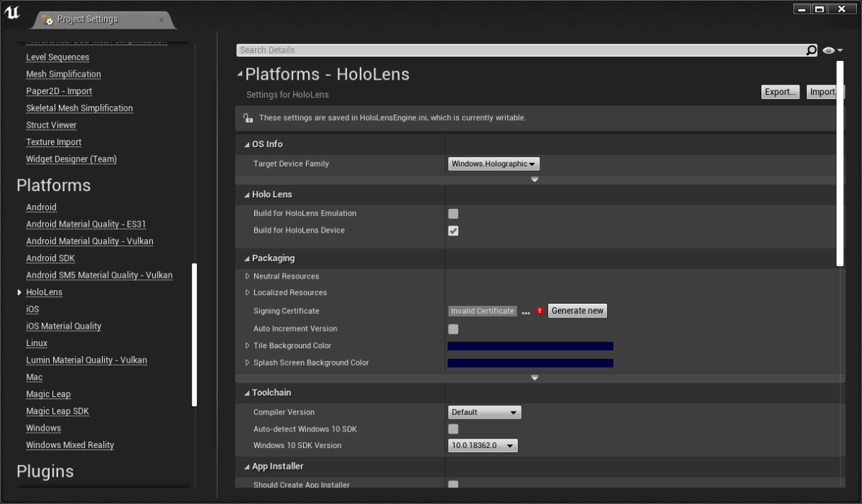Pick the Tile Background Color swatch

(x=530, y=346)
